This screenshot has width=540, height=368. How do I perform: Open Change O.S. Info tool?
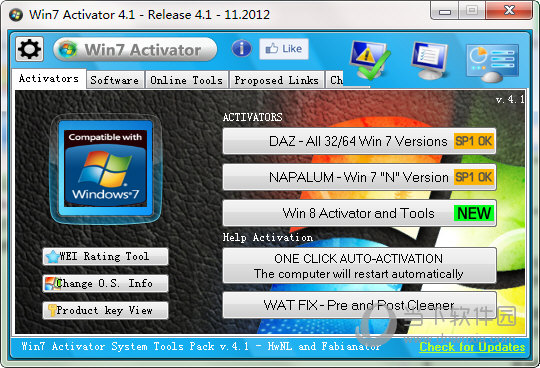(x=105, y=284)
